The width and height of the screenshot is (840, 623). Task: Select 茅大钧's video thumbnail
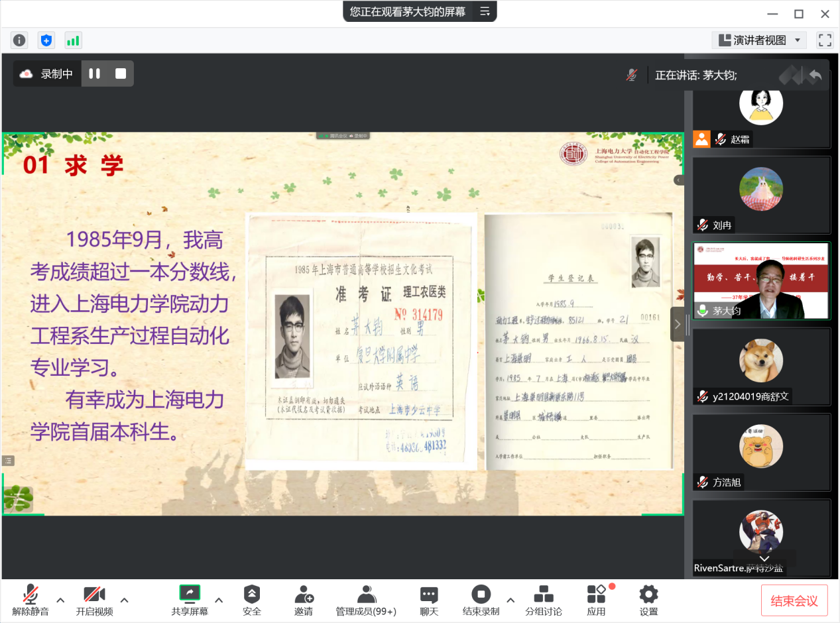click(x=761, y=280)
